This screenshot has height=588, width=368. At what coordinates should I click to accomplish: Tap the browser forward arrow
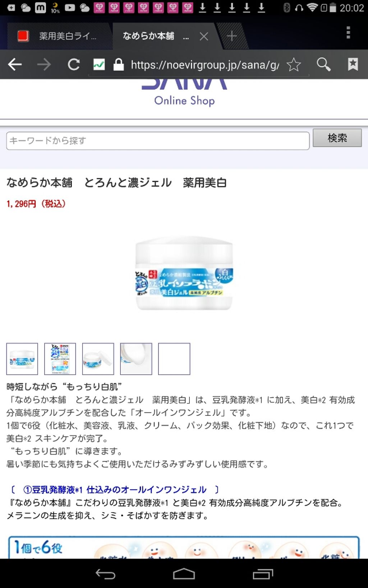(x=44, y=65)
